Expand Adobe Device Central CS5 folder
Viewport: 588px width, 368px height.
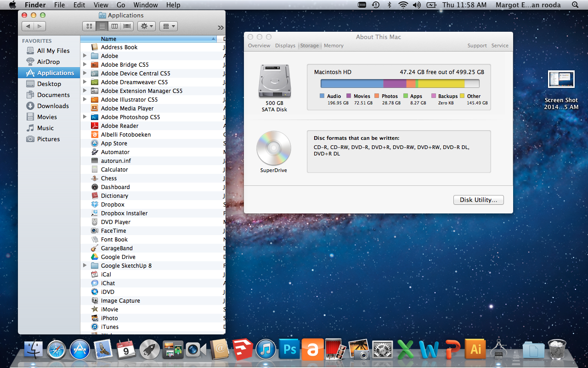click(x=85, y=73)
